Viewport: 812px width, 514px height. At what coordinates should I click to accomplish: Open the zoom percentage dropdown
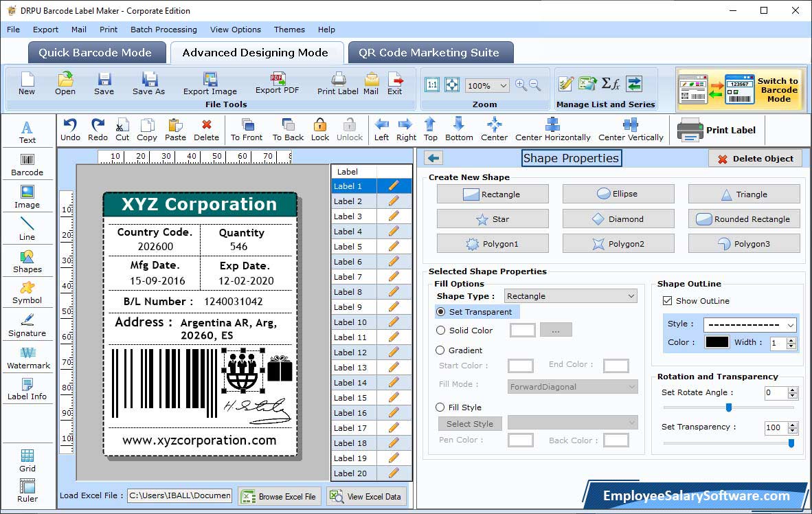(x=503, y=85)
